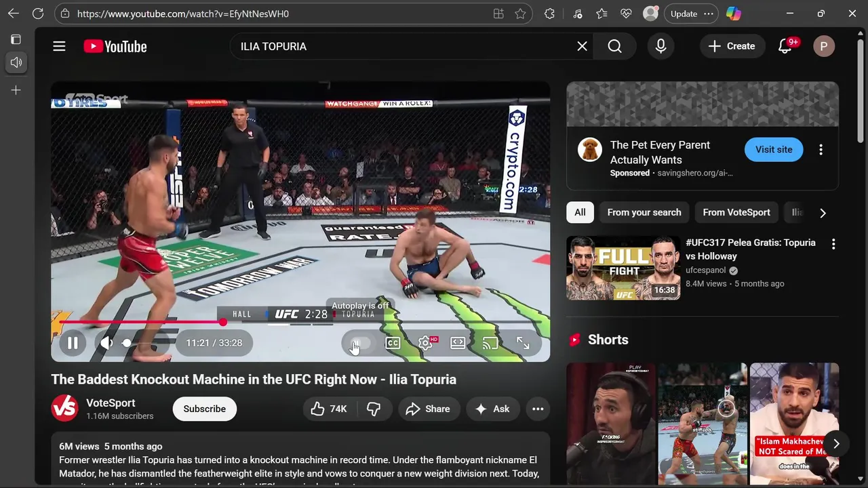Cast video to a TV

coord(490,343)
